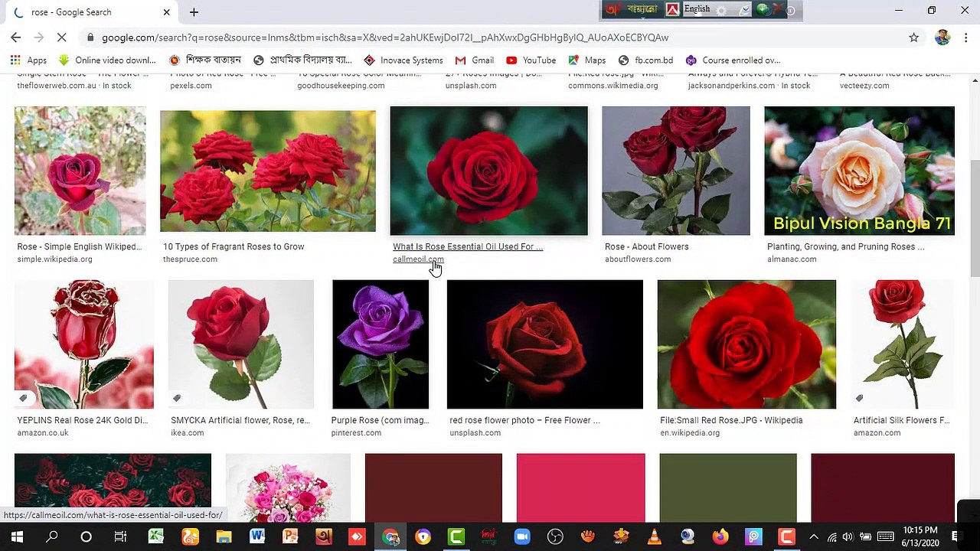
Task: Open the Apps bookmark
Action: point(28,60)
